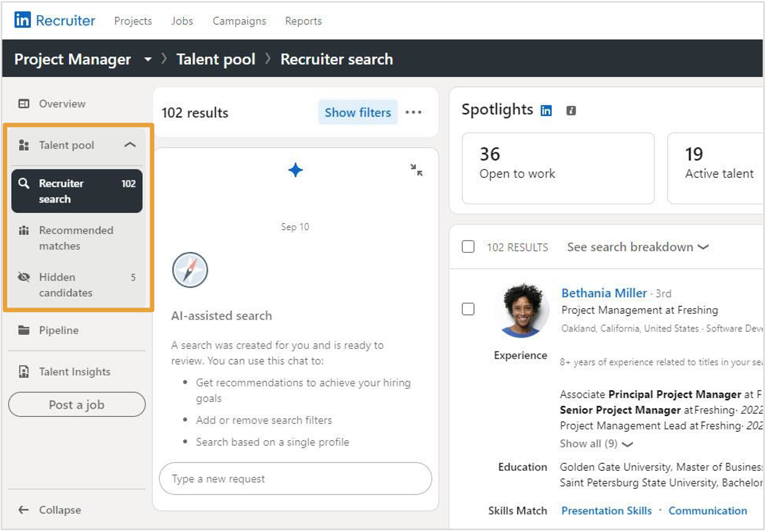Click the Recommended matches icon
Viewport: 768px width, 532px height.
click(23, 230)
